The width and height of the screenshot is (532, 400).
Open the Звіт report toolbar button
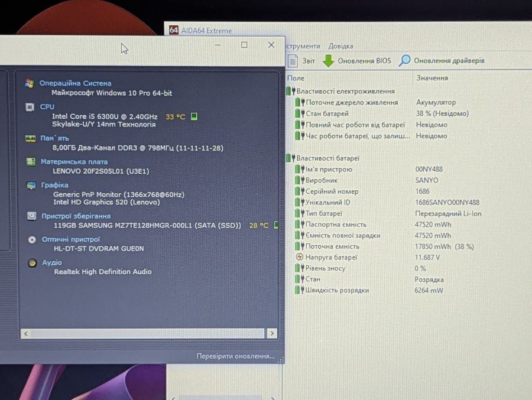coord(301,61)
